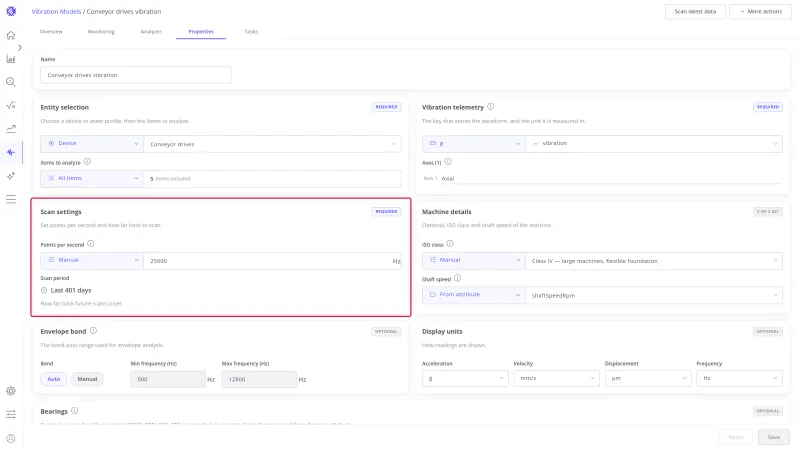Open the home page from sidebar
Image resolution: width=800 pixels, height=450 pixels.
[11, 35]
